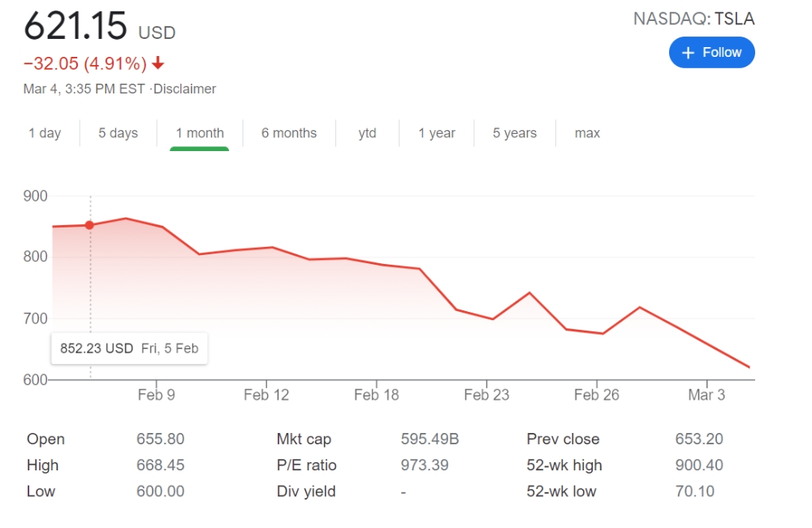Image resolution: width=812 pixels, height=528 pixels.
Task: Switch to the 1 day tab
Action: pos(45,133)
